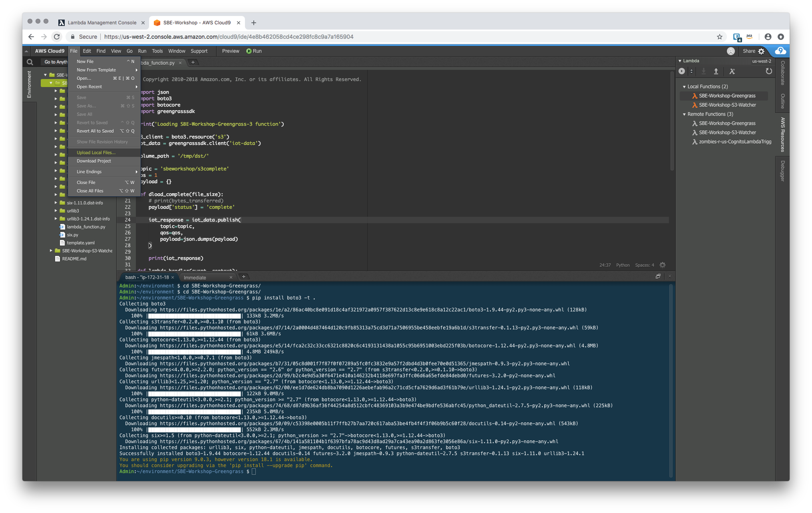Choose Download Project menu item
The image size is (812, 513).
click(105, 161)
